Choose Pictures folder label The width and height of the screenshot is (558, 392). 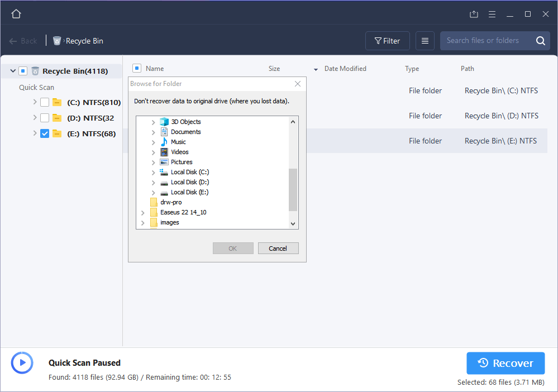click(182, 162)
